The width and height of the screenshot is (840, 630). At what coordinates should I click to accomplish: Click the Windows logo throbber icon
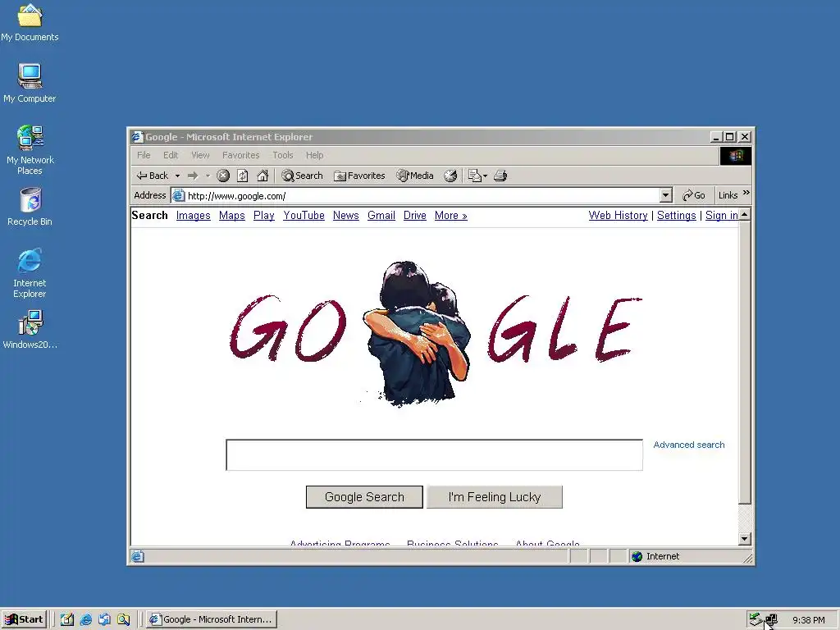736,155
